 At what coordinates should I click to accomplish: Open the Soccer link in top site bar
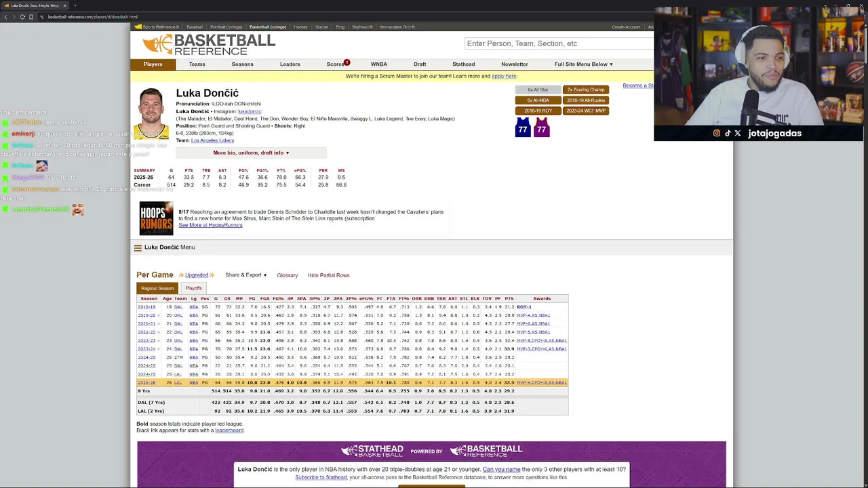click(x=321, y=27)
